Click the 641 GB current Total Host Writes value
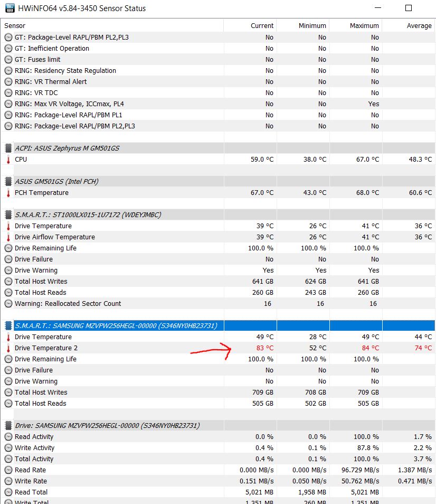436x504 pixels. 263,282
